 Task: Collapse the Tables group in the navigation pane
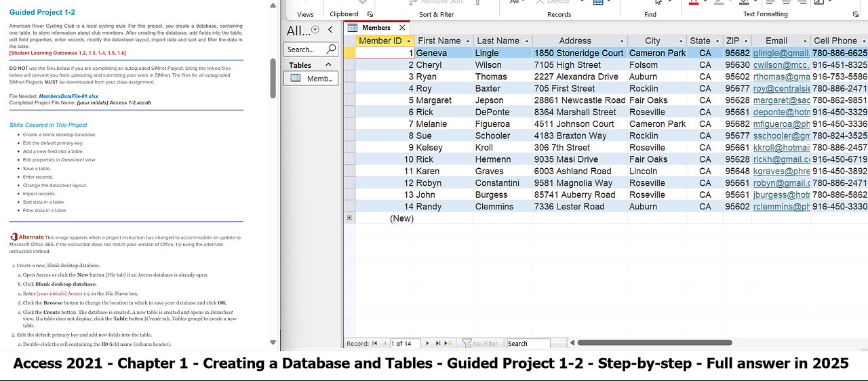click(x=329, y=65)
